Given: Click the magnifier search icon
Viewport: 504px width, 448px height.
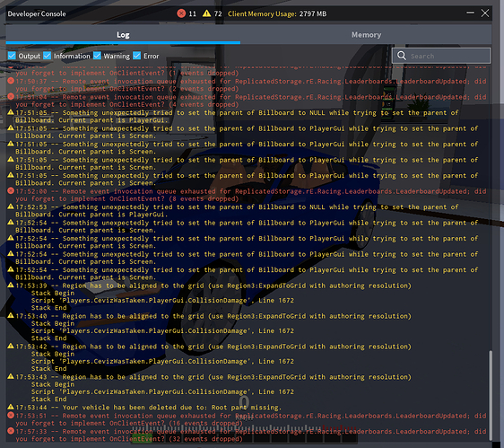Looking at the screenshot, I should point(402,56).
